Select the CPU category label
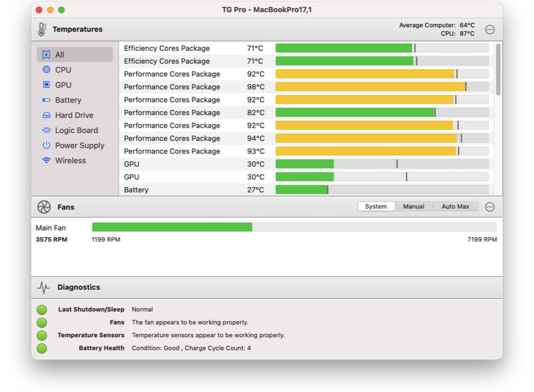534x392 pixels. point(63,70)
